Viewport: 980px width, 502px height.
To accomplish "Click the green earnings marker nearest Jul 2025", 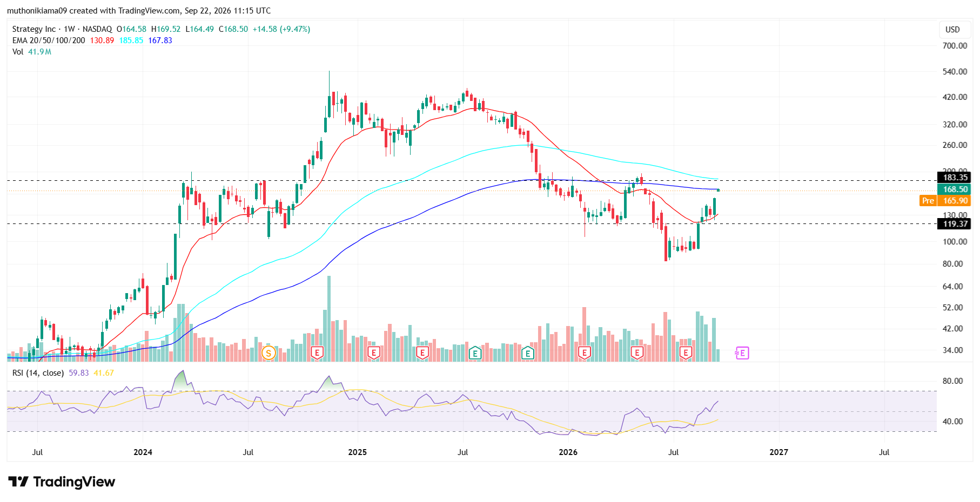I will (475, 353).
